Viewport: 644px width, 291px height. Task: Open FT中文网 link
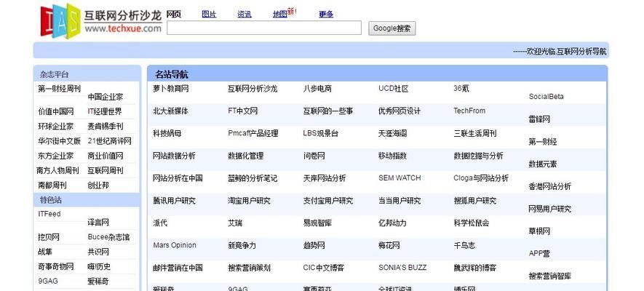[x=243, y=111]
